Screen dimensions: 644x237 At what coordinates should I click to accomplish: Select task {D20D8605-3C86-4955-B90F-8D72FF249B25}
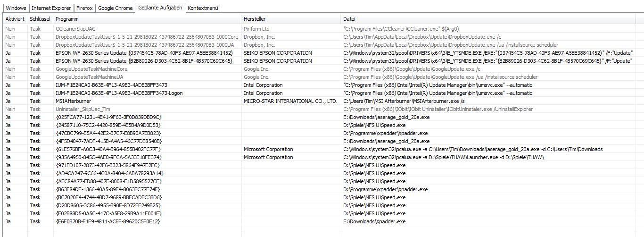pyautogui.click(x=323, y=205)
